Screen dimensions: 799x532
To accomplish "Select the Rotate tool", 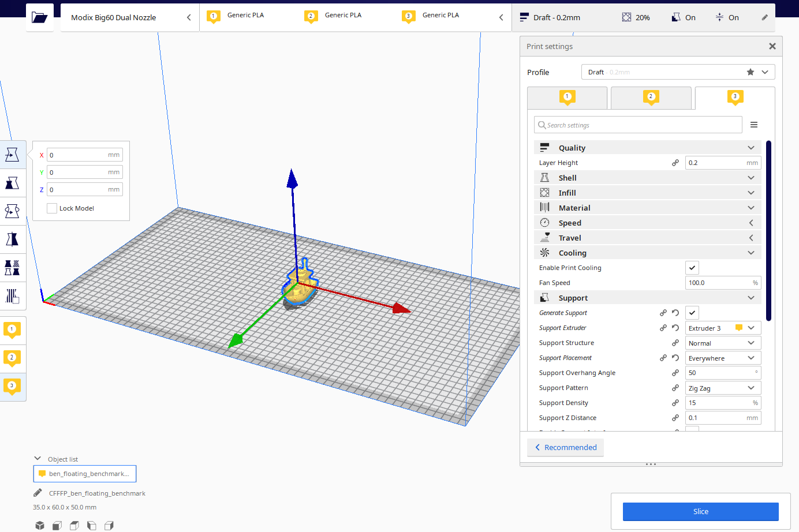I will point(12,211).
